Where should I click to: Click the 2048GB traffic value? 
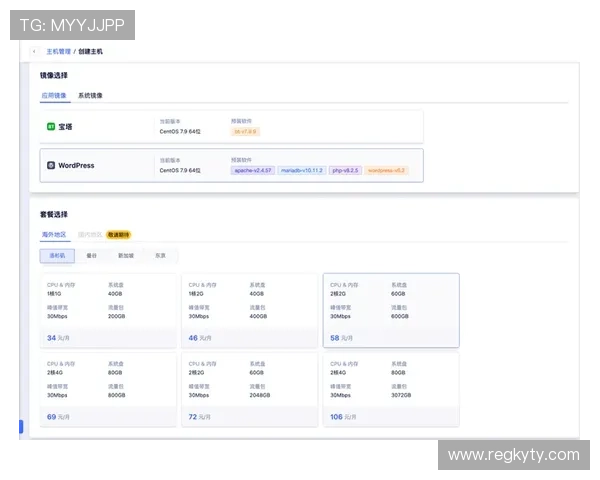click(x=260, y=395)
